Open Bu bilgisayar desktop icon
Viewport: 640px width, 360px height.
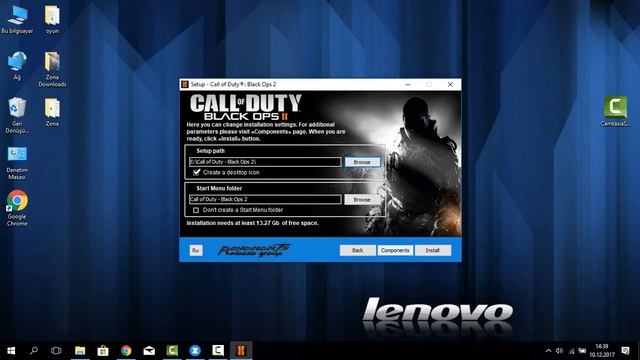[x=17, y=19]
